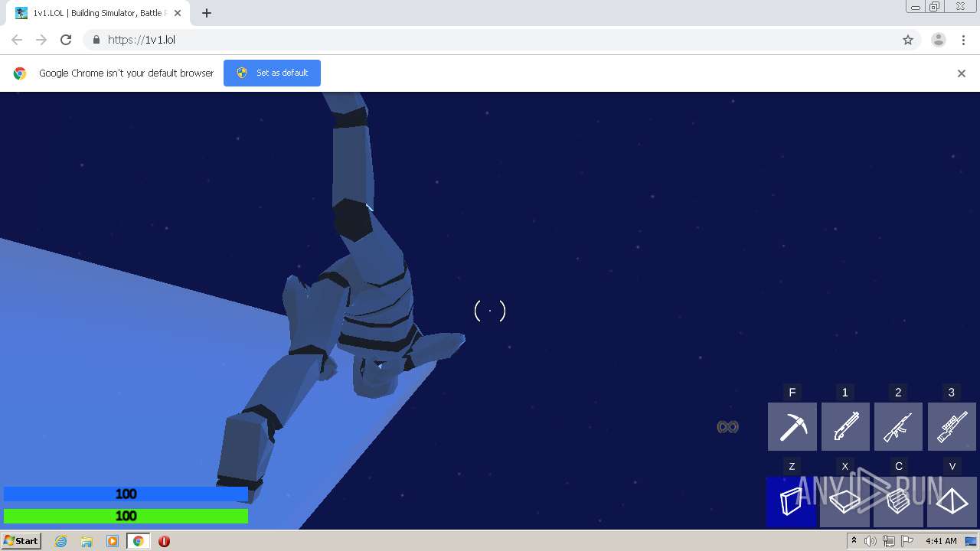This screenshot has height=551, width=980.
Task: Select the pickaxe weapon slot
Action: [x=792, y=426]
